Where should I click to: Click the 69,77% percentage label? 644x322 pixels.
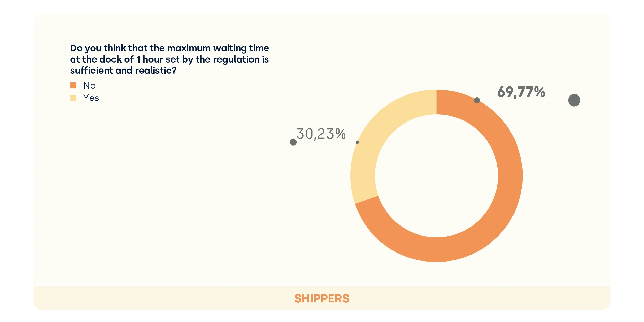521,92
